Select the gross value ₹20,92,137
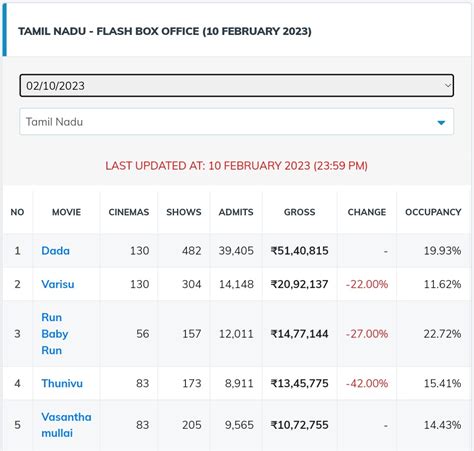Viewport: 474px width, 451px height. click(299, 284)
